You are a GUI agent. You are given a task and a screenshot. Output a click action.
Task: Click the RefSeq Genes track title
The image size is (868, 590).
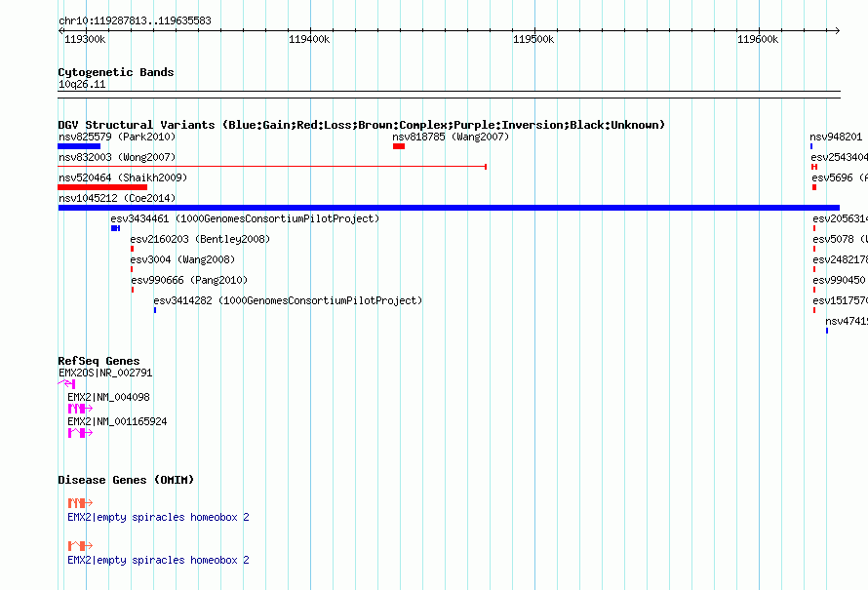pyautogui.click(x=99, y=361)
